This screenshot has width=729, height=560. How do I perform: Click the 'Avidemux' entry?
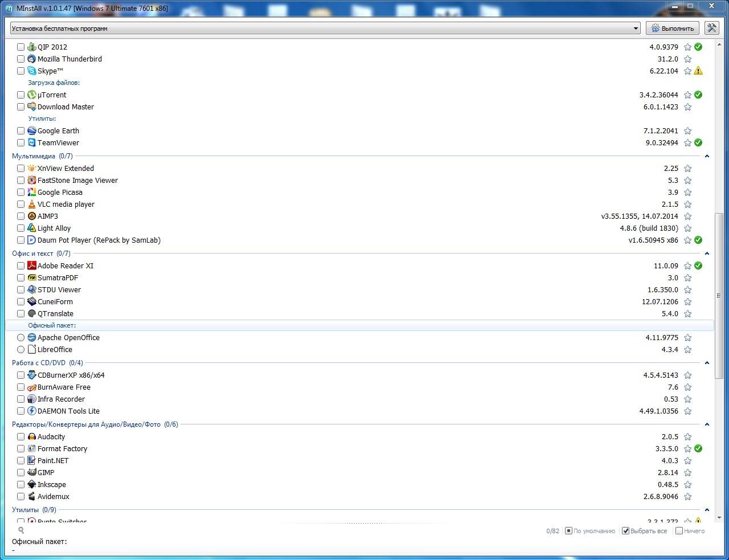pos(54,496)
